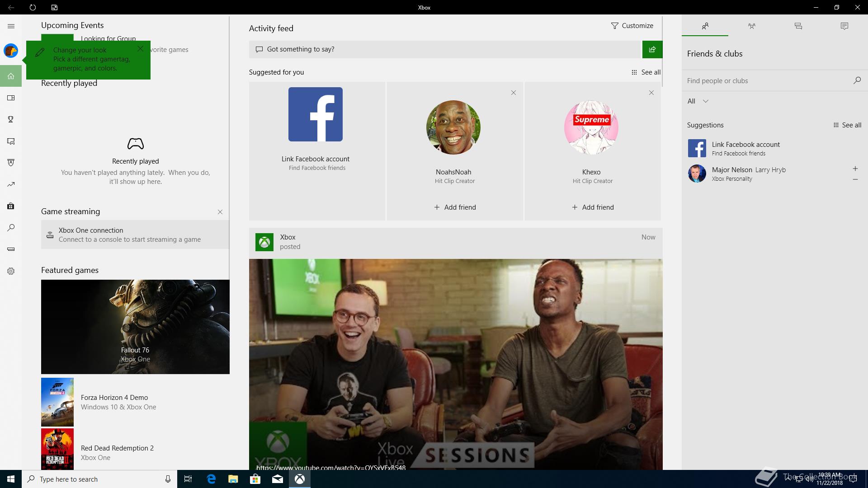Click Got something to say field
Screen dimensions: 868x488
(x=445, y=49)
